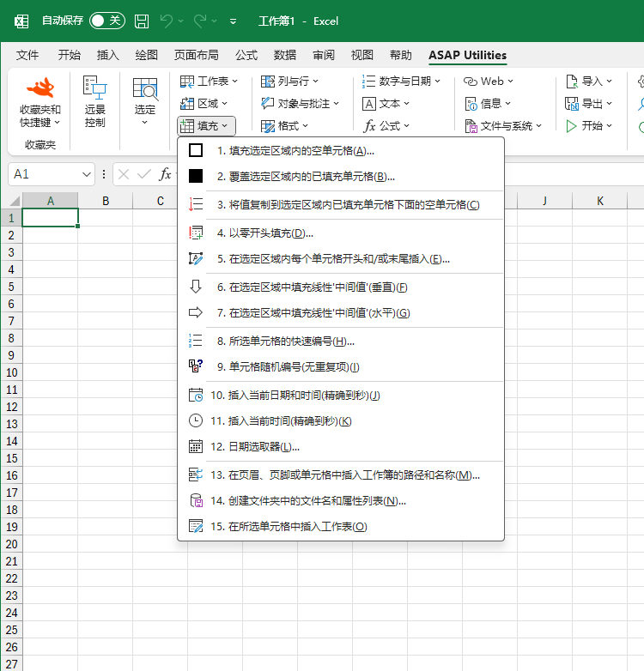Select row 5 header
644x671 pixels.
[11, 287]
